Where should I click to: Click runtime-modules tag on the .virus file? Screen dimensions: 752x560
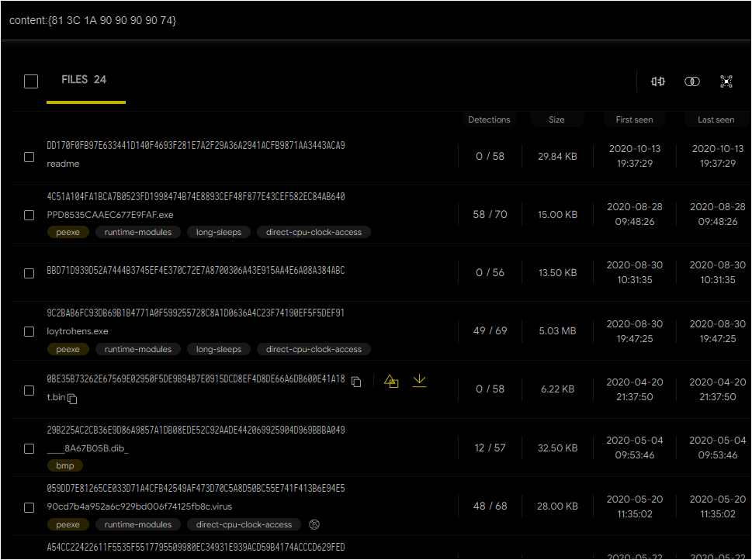click(138, 524)
